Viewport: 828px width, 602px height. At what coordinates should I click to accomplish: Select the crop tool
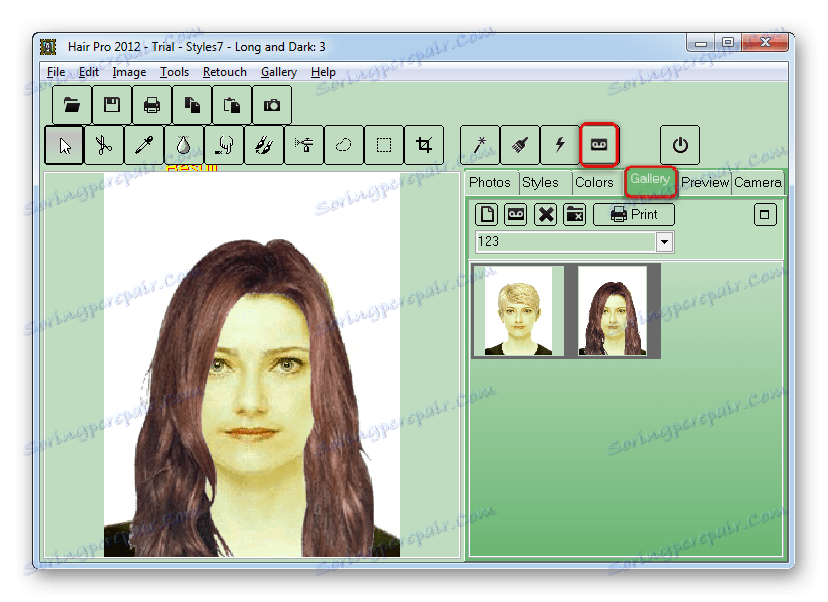424,145
